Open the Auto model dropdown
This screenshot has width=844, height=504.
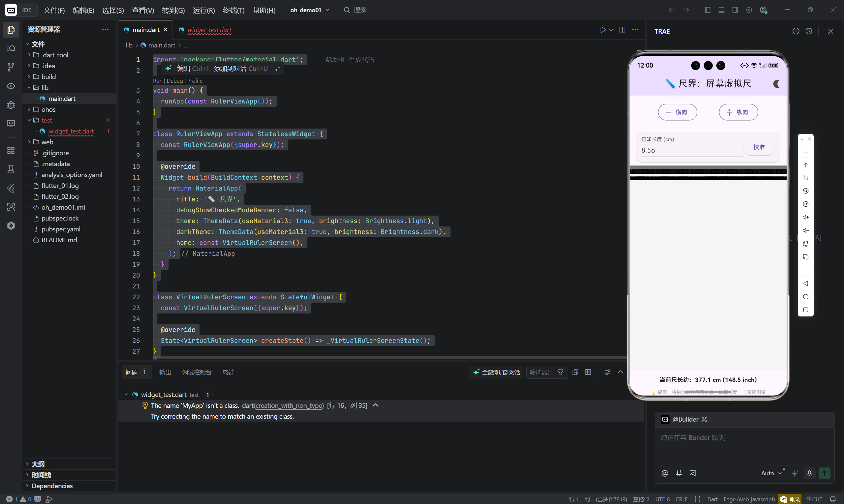(771, 473)
